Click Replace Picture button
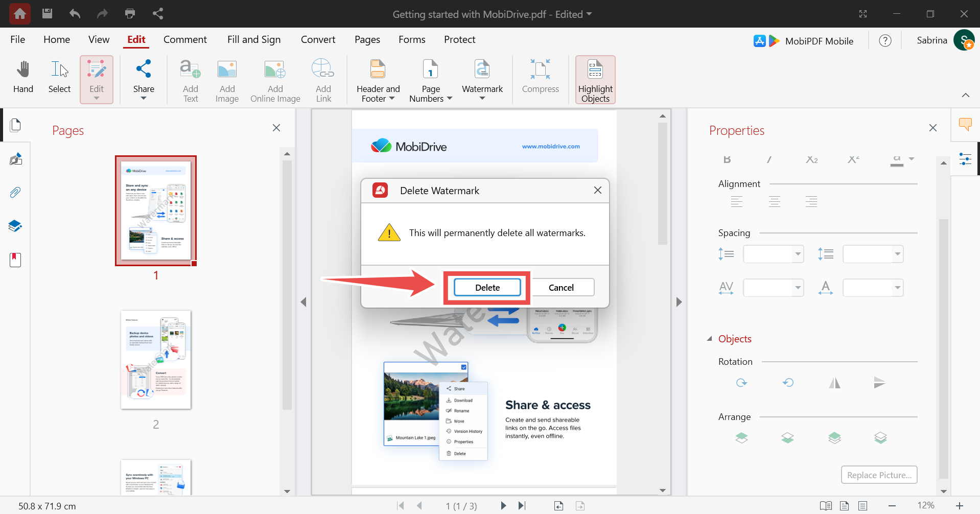 point(879,475)
